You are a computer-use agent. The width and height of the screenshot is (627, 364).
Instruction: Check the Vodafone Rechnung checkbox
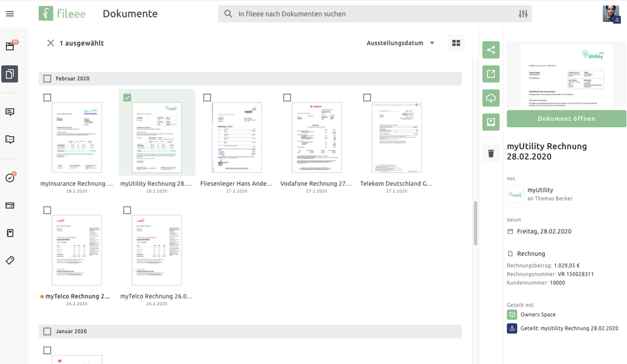[287, 98]
